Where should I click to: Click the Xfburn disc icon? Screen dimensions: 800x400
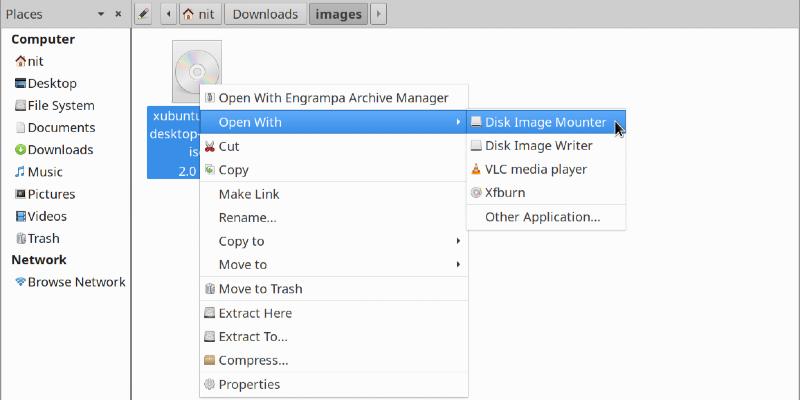pyautogui.click(x=476, y=192)
